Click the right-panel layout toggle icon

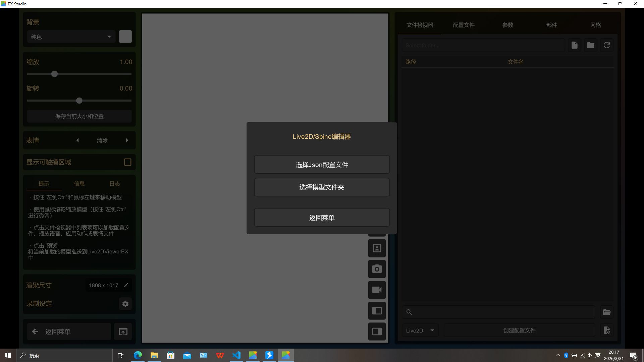point(377,331)
